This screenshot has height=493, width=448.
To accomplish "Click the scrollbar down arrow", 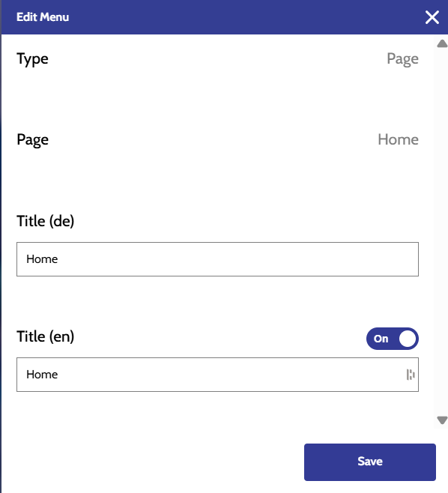I will pyautogui.click(x=442, y=420).
